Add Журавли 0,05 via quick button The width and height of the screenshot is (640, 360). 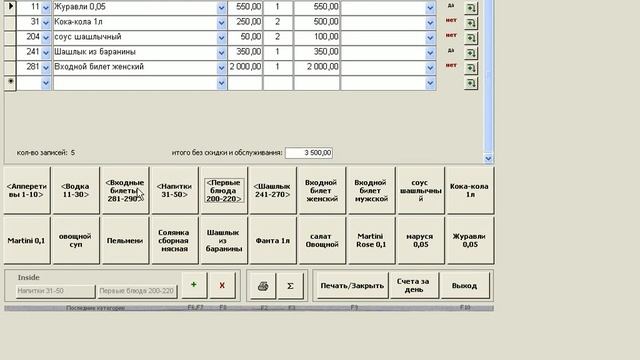pyautogui.click(x=470, y=240)
